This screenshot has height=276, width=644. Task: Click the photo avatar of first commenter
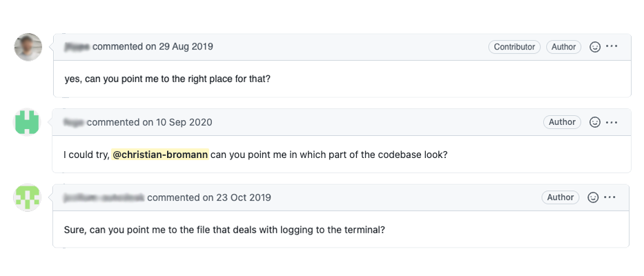(28, 47)
